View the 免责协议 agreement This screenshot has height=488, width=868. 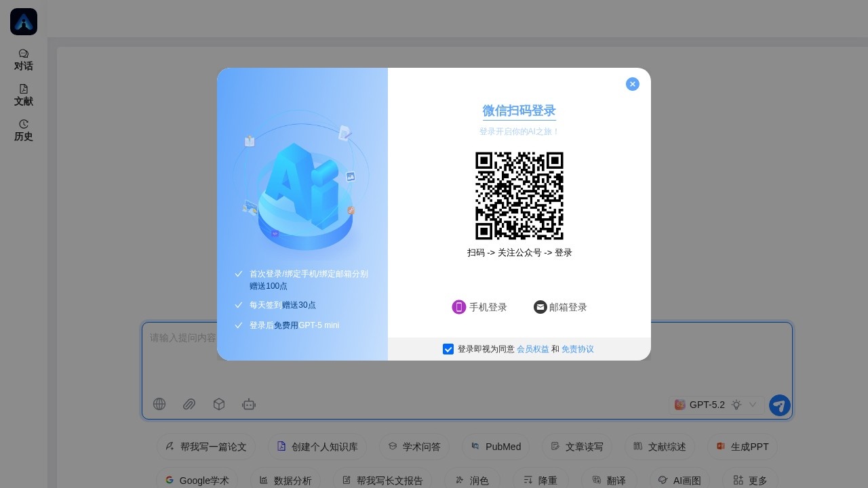pyautogui.click(x=577, y=349)
